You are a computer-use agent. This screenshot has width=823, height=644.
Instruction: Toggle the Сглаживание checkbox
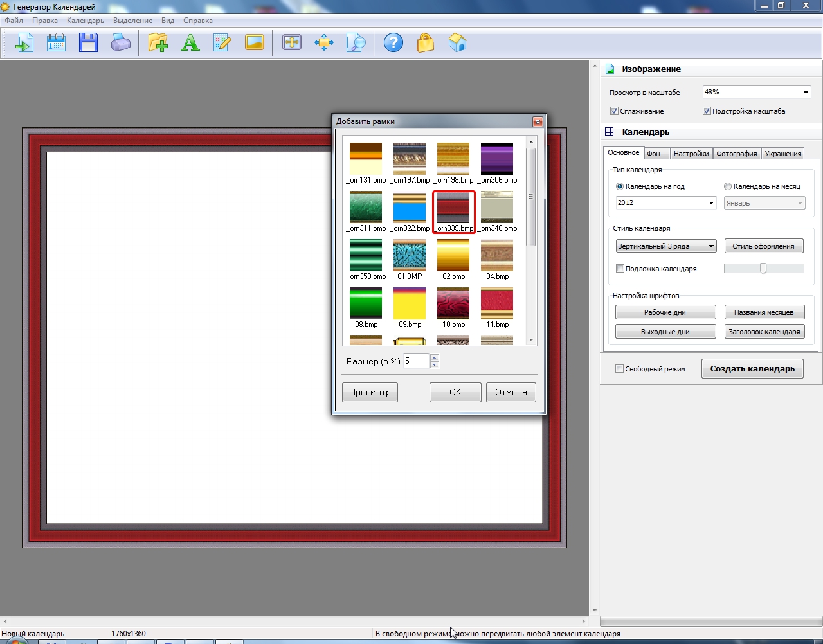pos(614,111)
